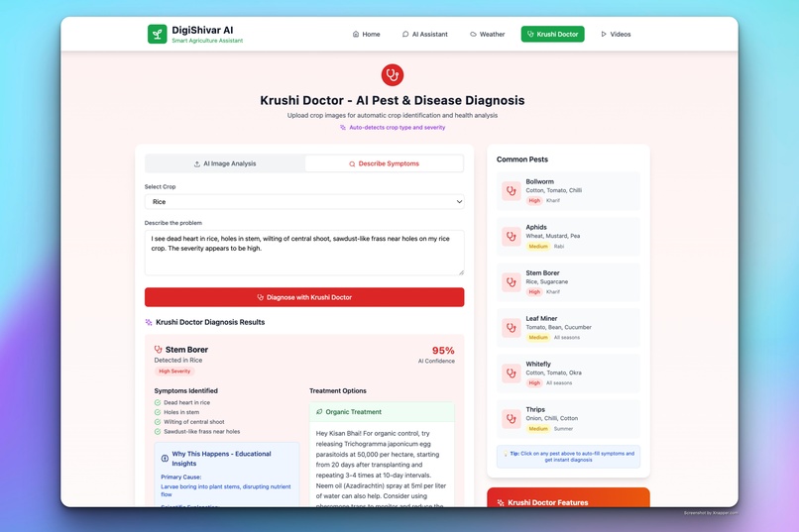Click the Tip box about auto-fill symptoms
The width and height of the screenshot is (799, 532).
[568, 457]
